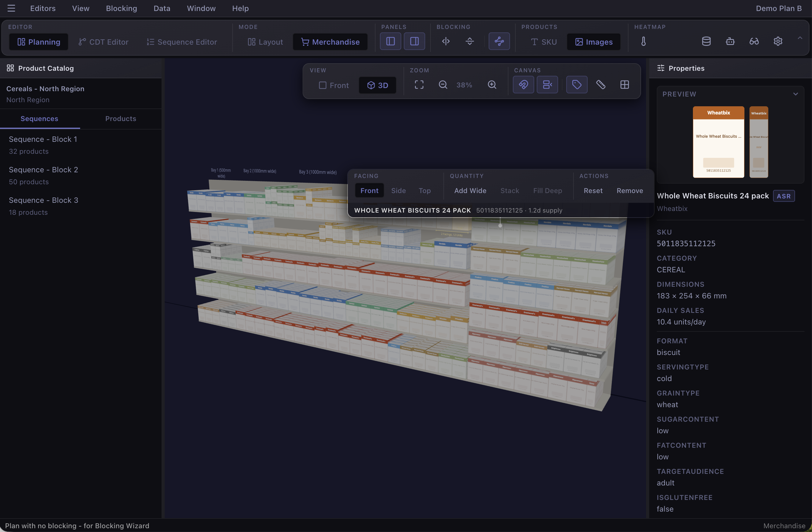812x532 pixels.
Task: Open the Blocking menu
Action: click(122, 8)
